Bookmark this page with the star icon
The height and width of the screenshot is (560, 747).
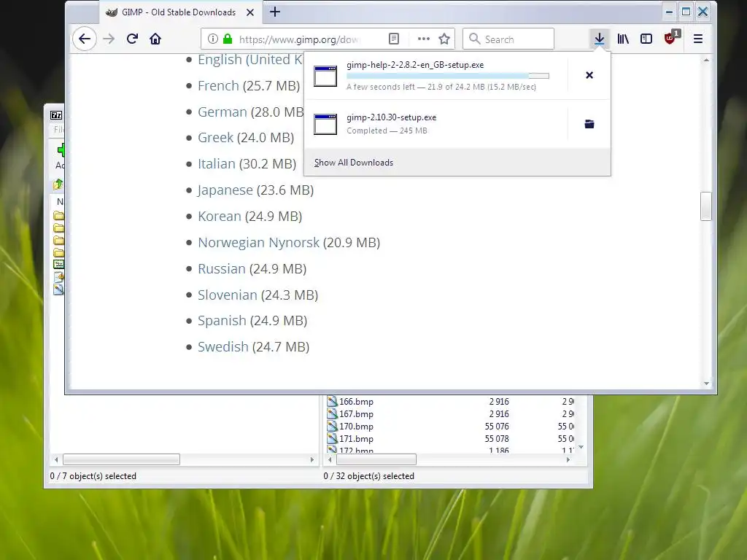pyautogui.click(x=444, y=39)
